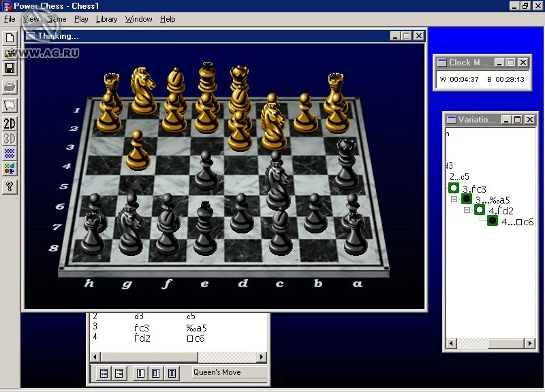Click the three-pane view icon in move list

click(x=172, y=373)
